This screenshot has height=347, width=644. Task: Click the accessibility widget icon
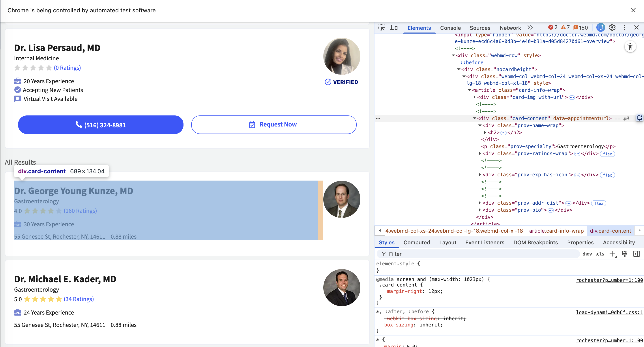pyautogui.click(x=630, y=47)
